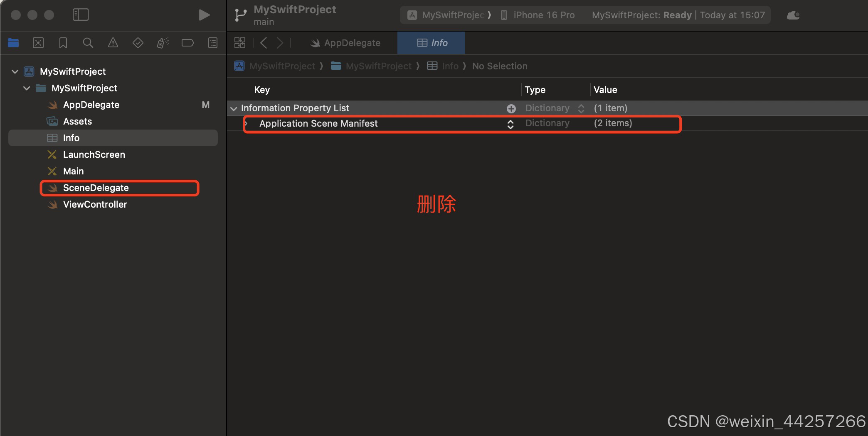Hide the navigator sidebar panel
This screenshot has height=436, width=868.
coord(81,15)
